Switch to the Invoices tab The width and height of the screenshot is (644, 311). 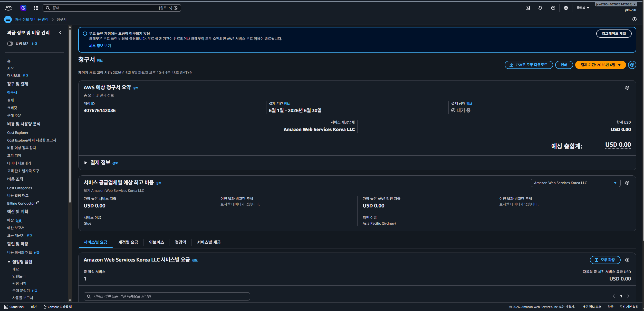[156, 242]
